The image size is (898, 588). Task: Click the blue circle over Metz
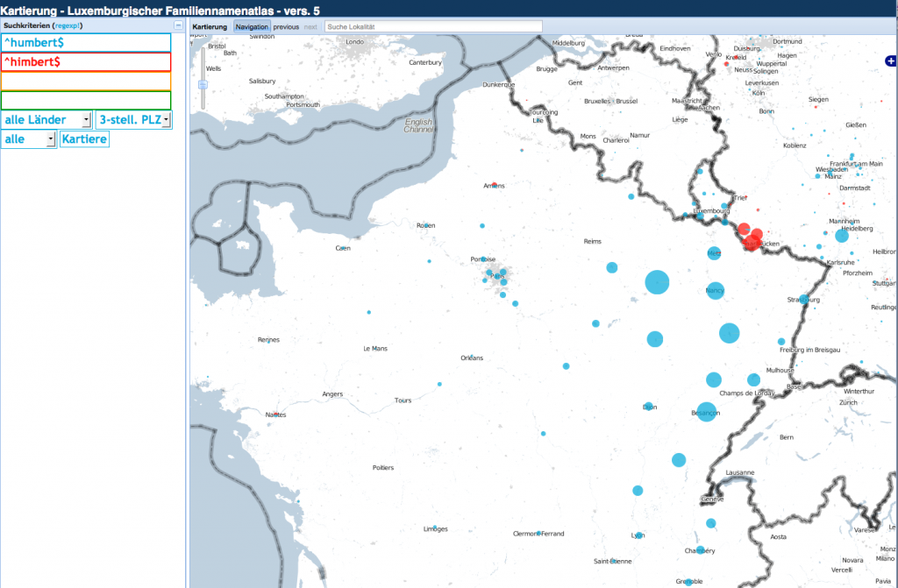tap(714, 253)
